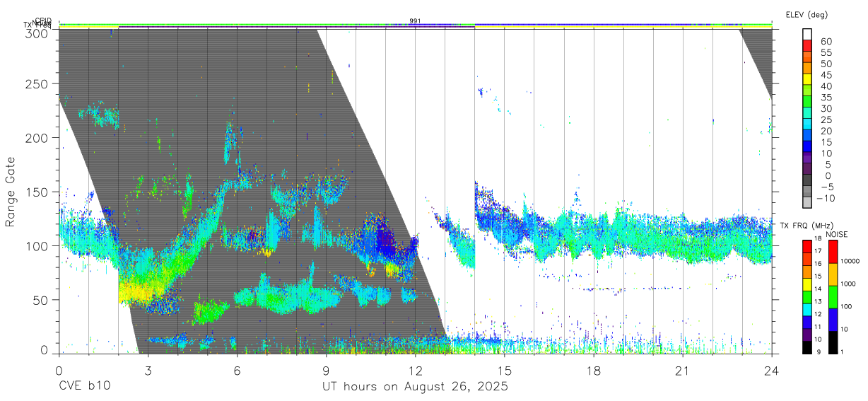868x401 pixels.
Task: Select the red swatch in TX FRQ bar
Action: coord(807,246)
